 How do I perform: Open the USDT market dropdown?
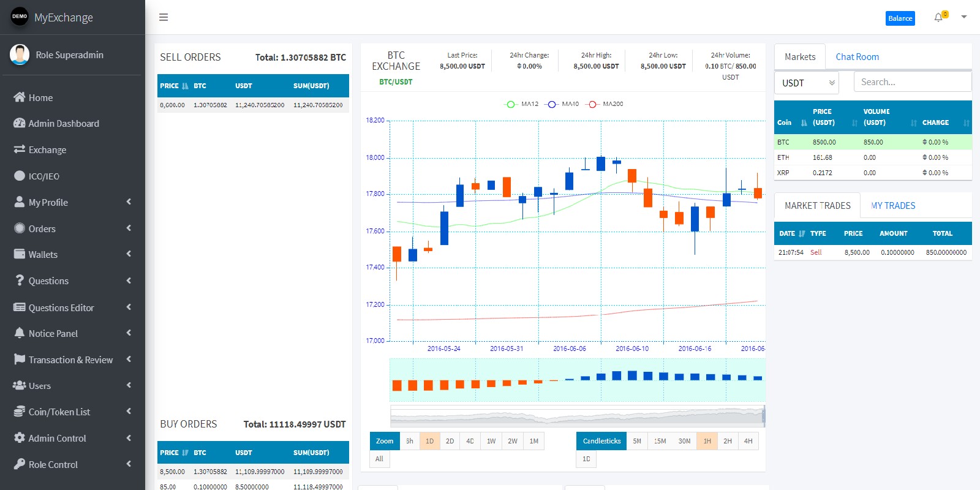pyautogui.click(x=807, y=83)
